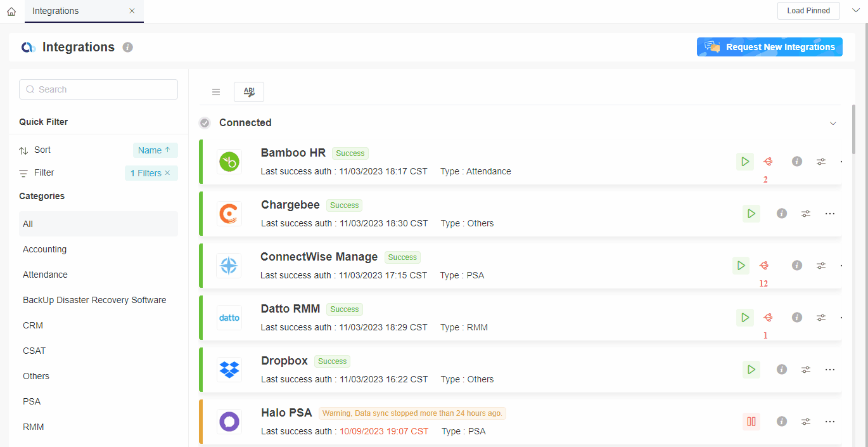868x447 pixels.
Task: Collapse the Connected section chevron
Action: pos(833,123)
